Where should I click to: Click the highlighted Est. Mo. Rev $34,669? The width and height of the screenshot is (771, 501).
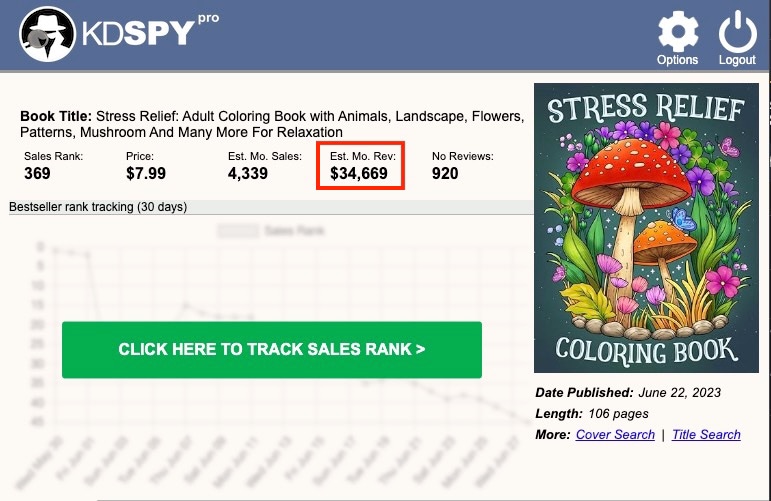[359, 174]
